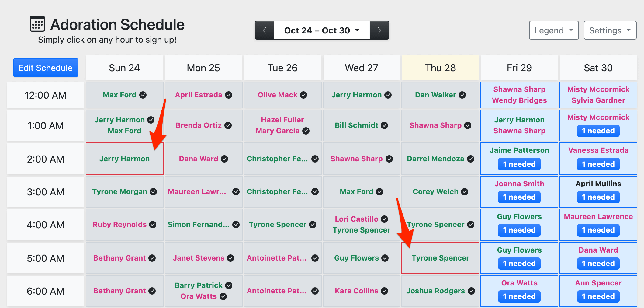Click checkmark icon next to Kara Collins
644x308 pixels.
pos(384,291)
